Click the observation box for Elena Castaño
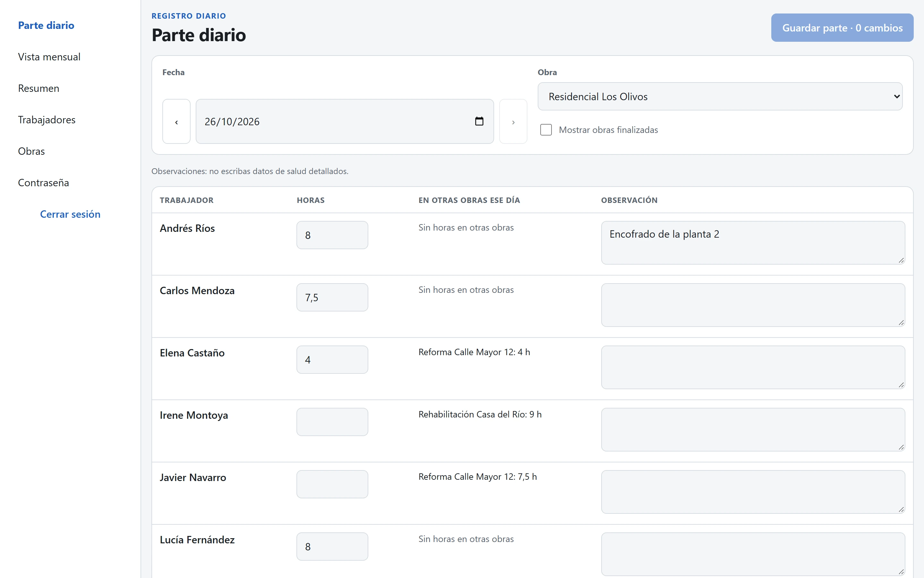 (753, 367)
